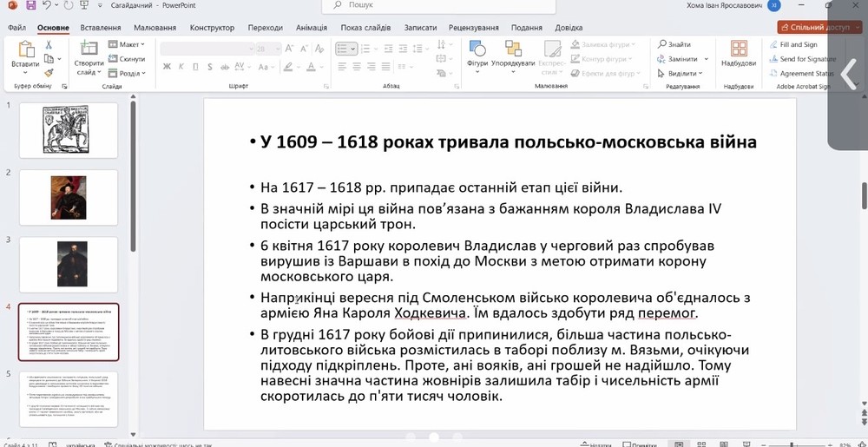Toggle bold Ж formatting

167,66
